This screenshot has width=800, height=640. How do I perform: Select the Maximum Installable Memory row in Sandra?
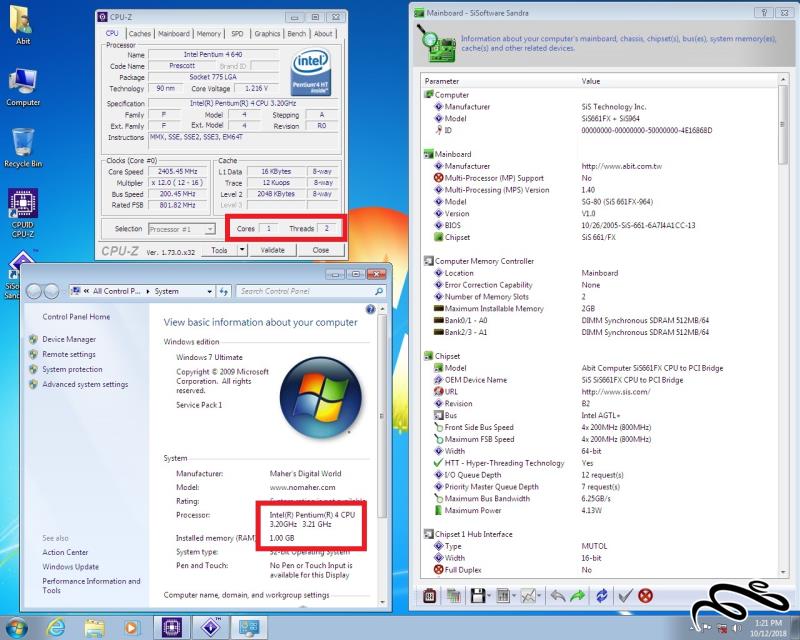pos(600,309)
